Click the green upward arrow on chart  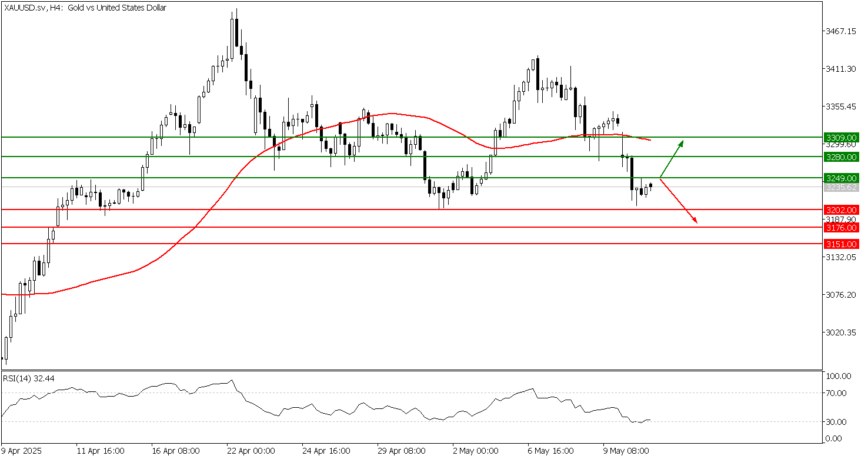672,159
